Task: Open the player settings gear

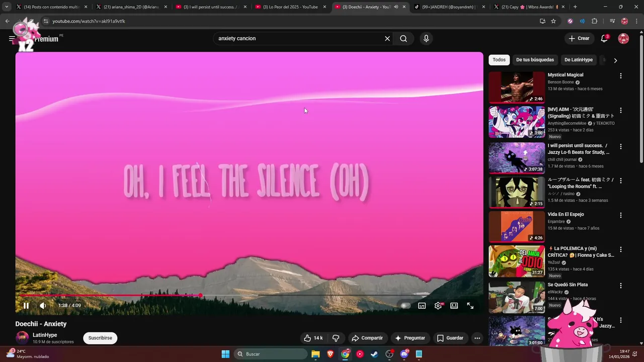Action: (x=438, y=305)
